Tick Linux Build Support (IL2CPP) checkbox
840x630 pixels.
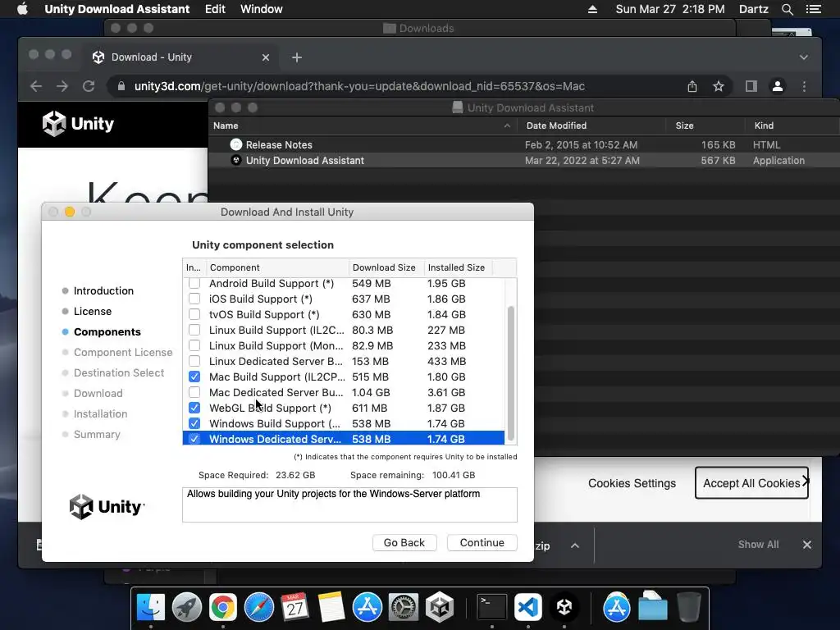point(194,330)
